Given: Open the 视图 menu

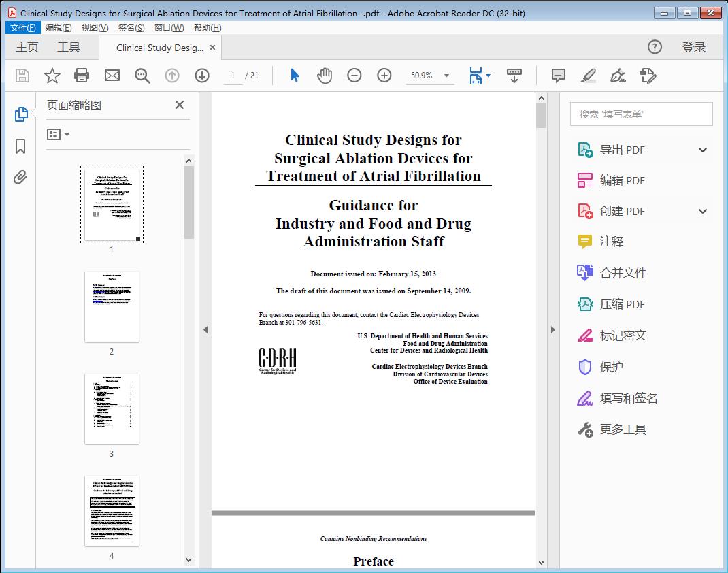Looking at the screenshot, I should [x=93, y=28].
